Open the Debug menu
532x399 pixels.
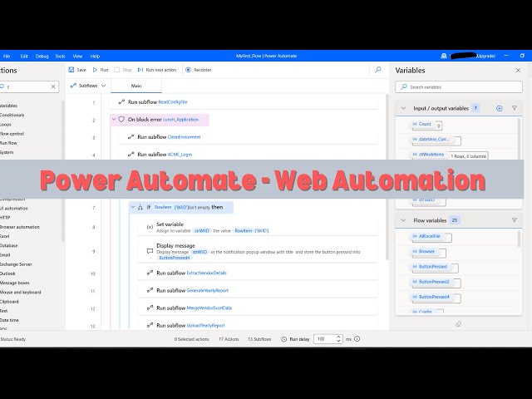point(42,56)
